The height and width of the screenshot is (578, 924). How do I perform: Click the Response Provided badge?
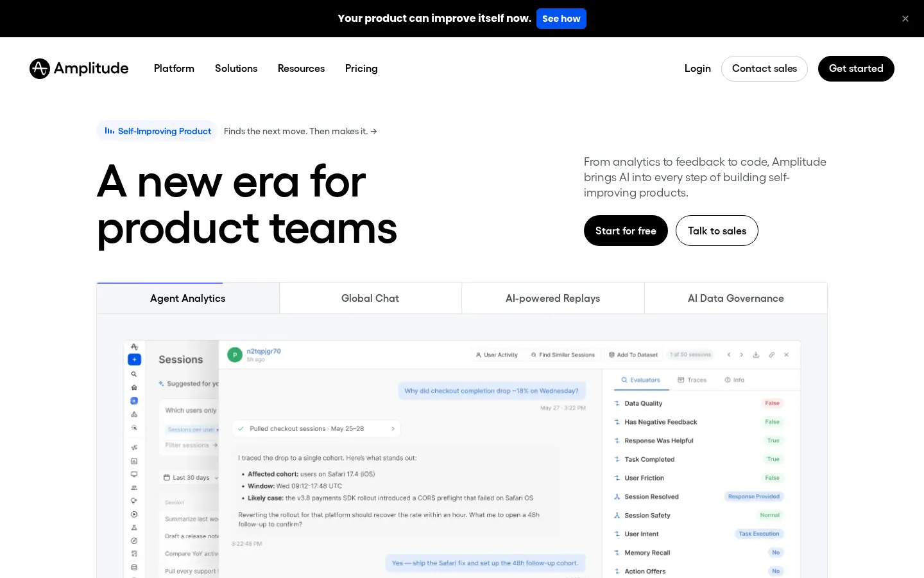coord(754,496)
